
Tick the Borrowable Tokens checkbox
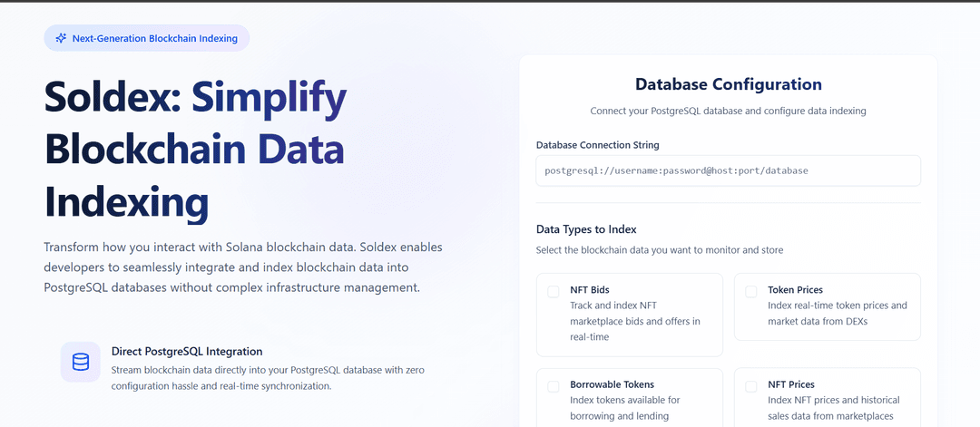click(554, 386)
